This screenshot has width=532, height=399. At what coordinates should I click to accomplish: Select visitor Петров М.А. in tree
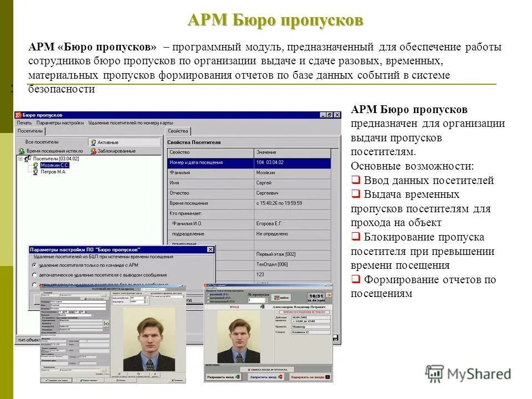[53, 172]
